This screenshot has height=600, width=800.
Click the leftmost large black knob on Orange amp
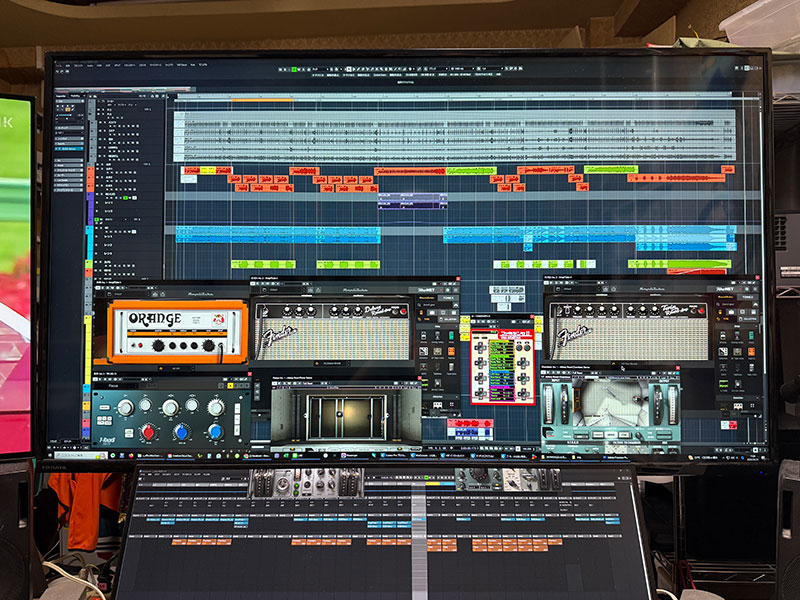click(x=158, y=345)
